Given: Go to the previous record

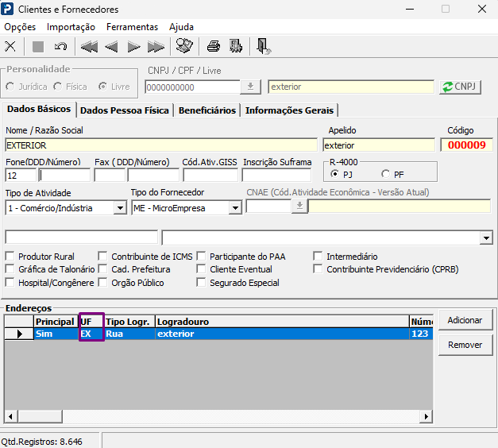Looking at the screenshot, I should click(111, 47).
